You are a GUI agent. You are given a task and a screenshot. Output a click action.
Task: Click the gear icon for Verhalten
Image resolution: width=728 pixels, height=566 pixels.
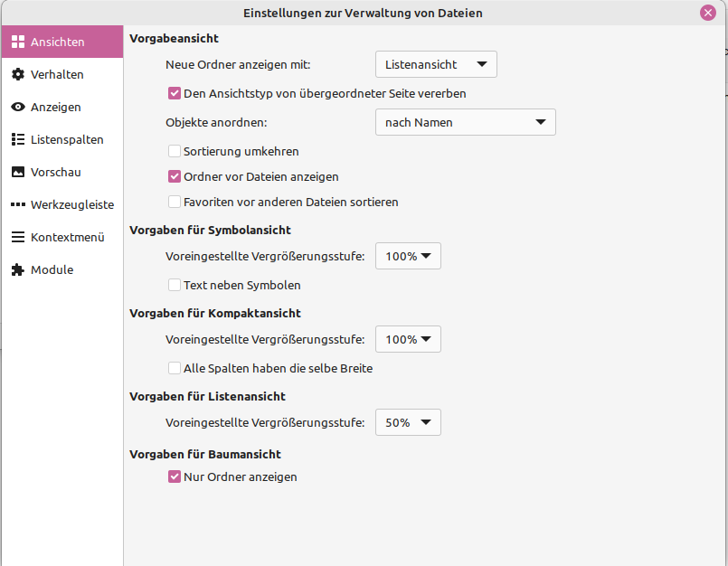point(16,74)
